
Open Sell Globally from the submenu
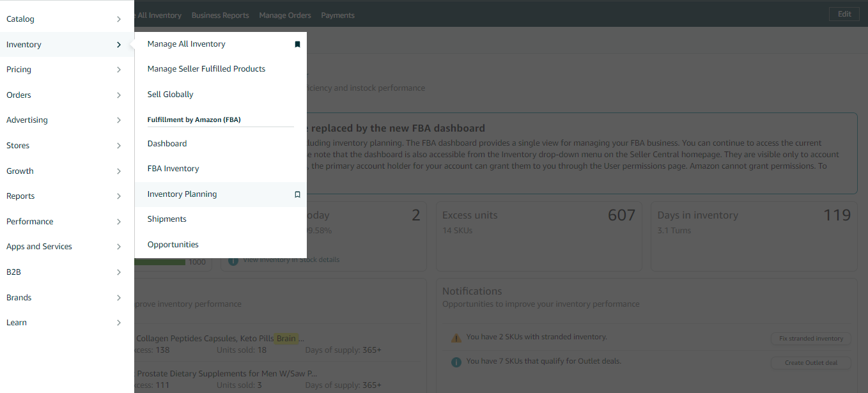(170, 94)
